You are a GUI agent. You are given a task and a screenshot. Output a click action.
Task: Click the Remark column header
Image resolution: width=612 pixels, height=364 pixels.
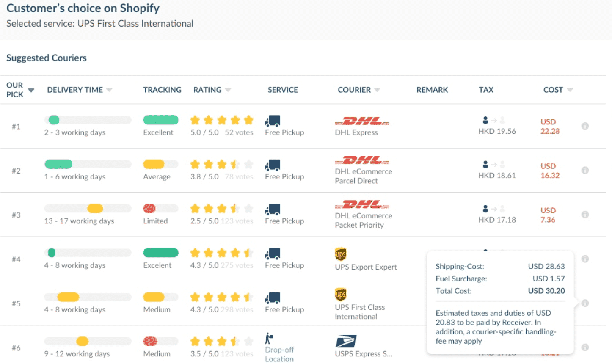coord(432,90)
